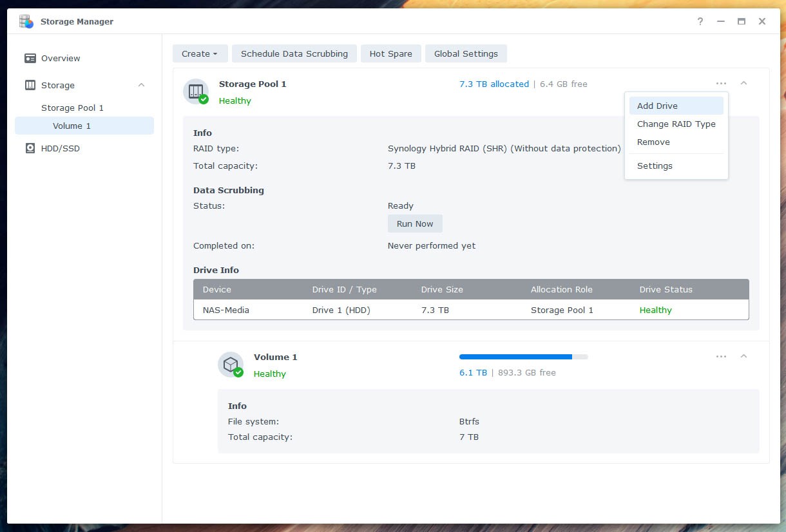Collapse the Storage Pool 1 section
The height and width of the screenshot is (532, 786).
pos(744,84)
